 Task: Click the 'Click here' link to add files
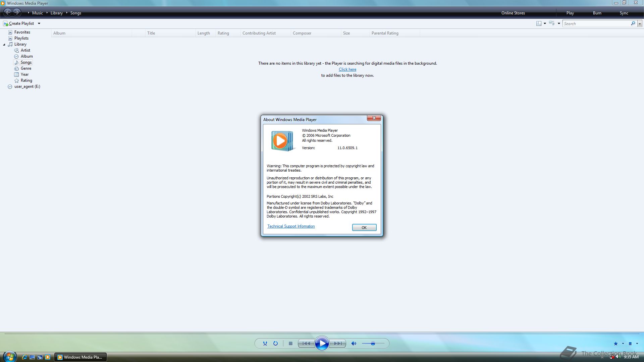[x=347, y=69]
